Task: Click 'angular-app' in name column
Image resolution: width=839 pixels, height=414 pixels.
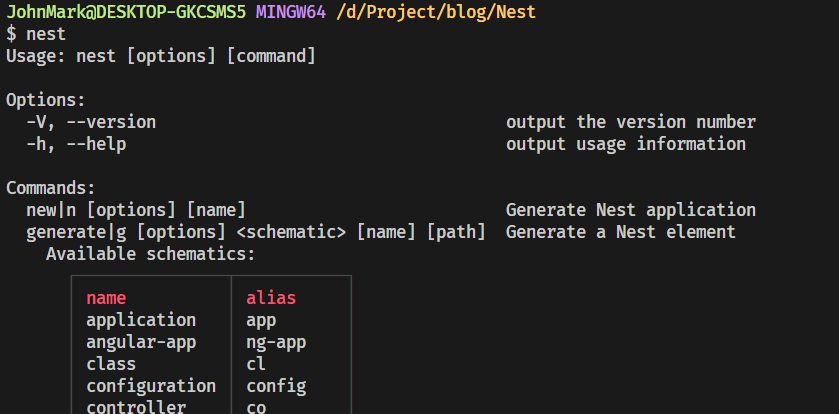Action: [x=141, y=342]
